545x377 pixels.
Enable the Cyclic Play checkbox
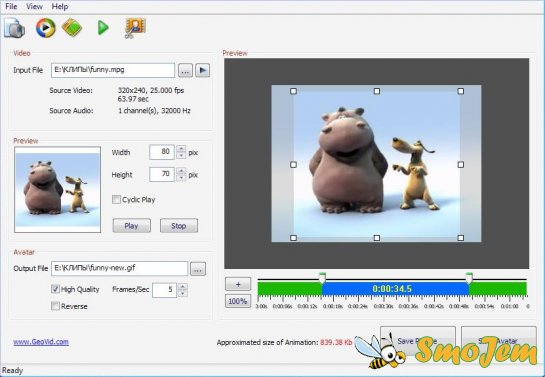click(x=116, y=199)
